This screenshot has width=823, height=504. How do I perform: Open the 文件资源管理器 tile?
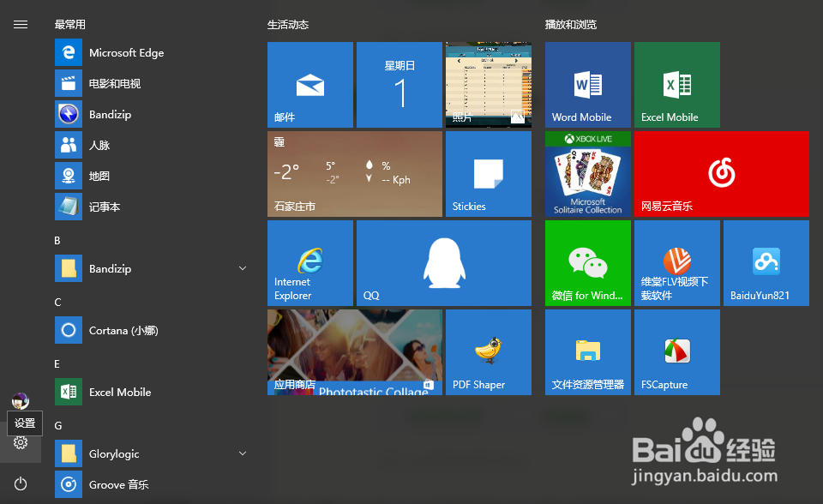coord(587,351)
